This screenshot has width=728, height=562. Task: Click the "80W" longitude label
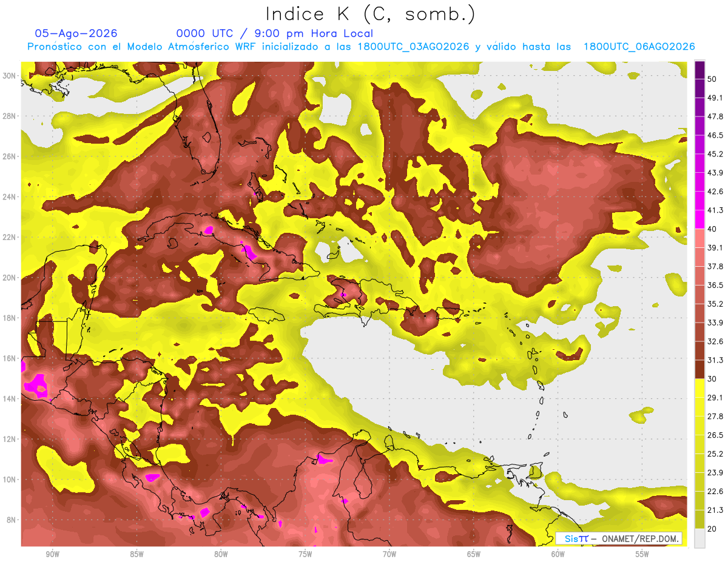click(x=221, y=554)
